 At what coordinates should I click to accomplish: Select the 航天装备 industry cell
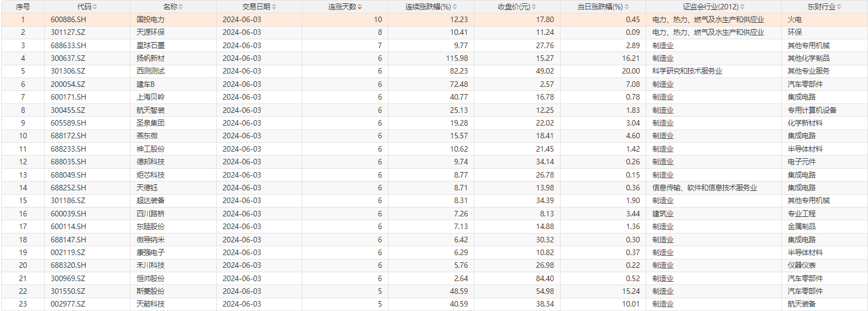824,304
